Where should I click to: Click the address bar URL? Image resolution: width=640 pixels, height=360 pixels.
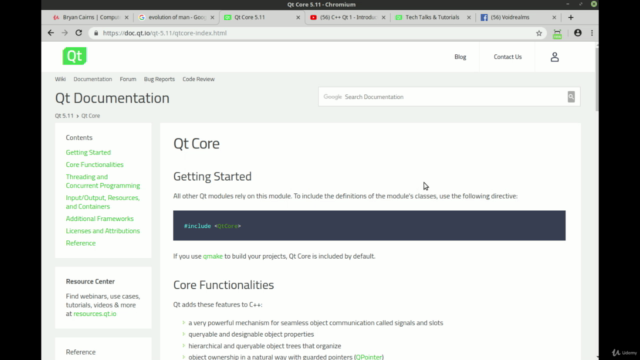[165, 33]
